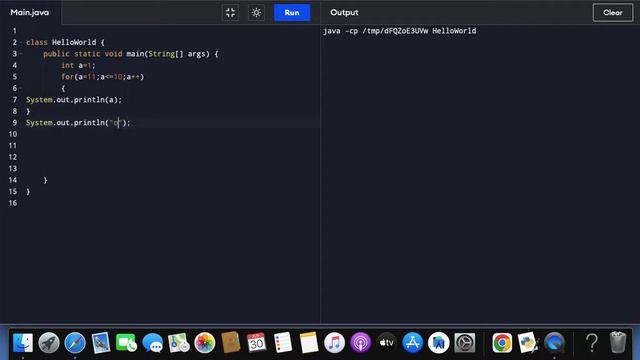This screenshot has width=640, height=360.
Task: Click line number 16 in the gutter
Action: pyautogui.click(x=13, y=203)
